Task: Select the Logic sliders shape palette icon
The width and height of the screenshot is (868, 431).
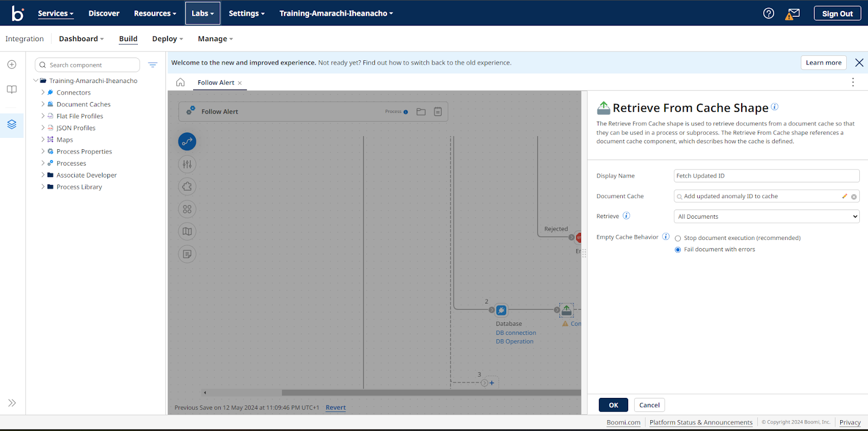Action: point(187,164)
